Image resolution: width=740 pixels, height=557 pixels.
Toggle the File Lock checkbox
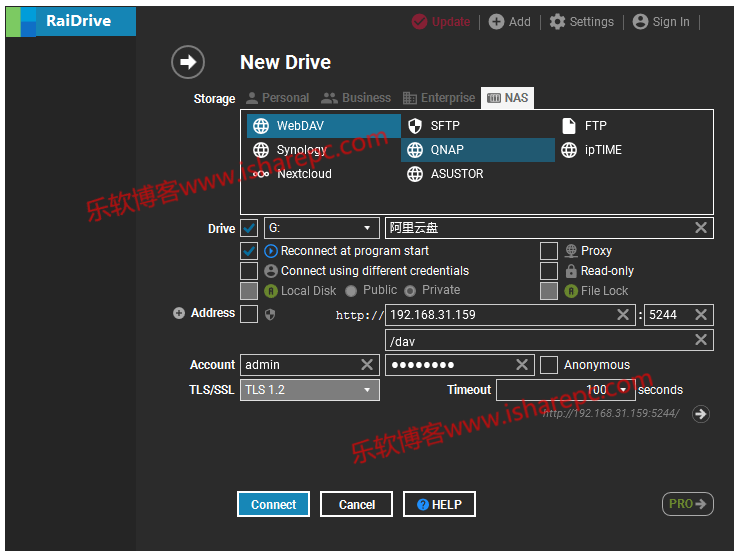click(549, 291)
